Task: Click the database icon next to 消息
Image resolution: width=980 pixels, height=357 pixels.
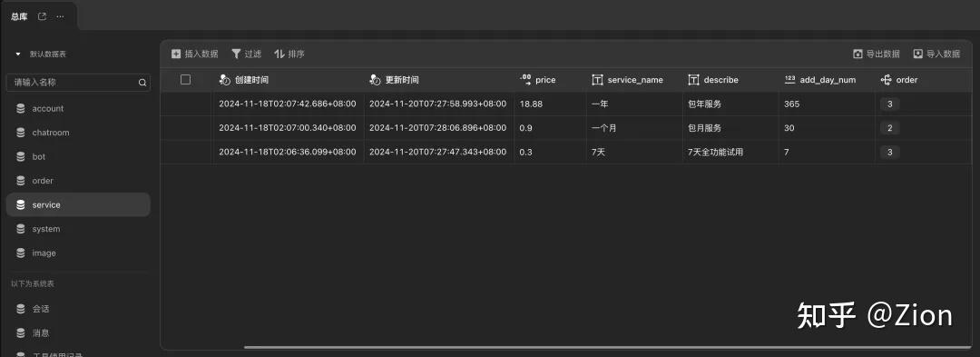Action: [21, 333]
